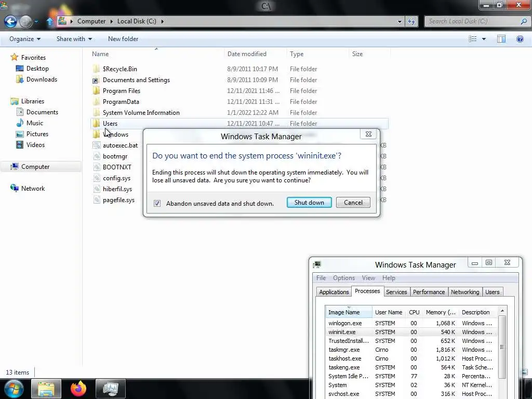532x399 pixels.
Task: Switch to the Performance tab
Action: pos(429,292)
